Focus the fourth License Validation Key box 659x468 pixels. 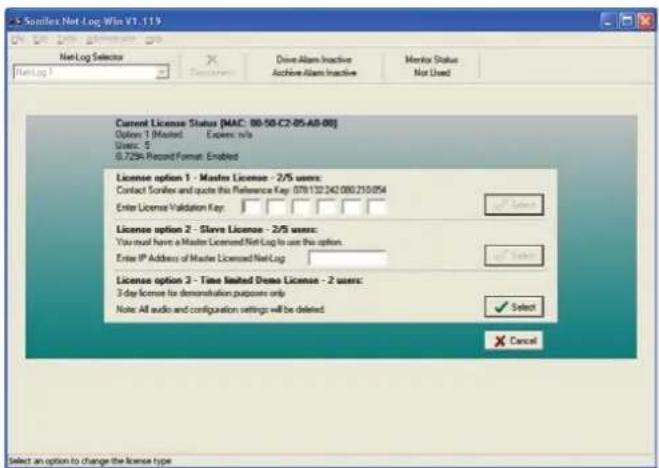pyautogui.click(x=326, y=207)
